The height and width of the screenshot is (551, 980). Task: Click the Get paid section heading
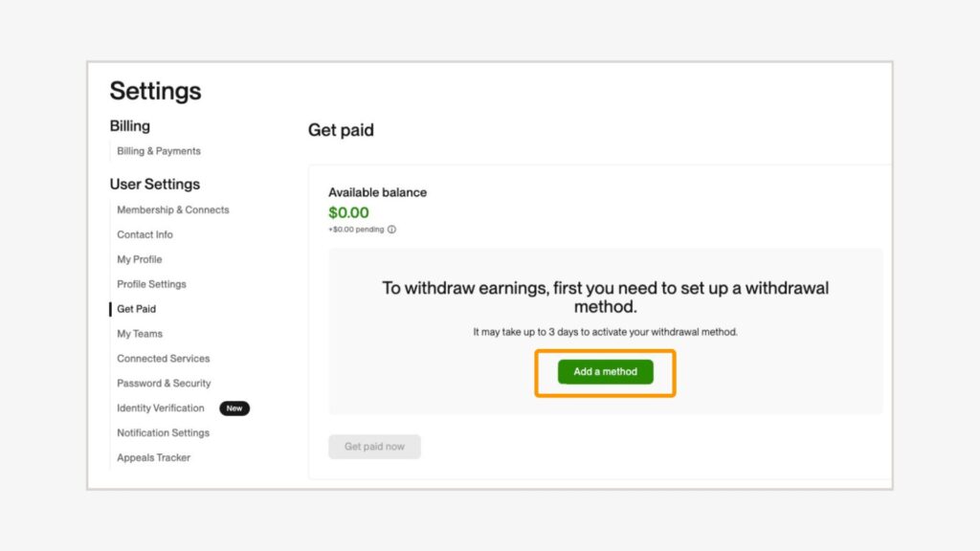(x=341, y=130)
